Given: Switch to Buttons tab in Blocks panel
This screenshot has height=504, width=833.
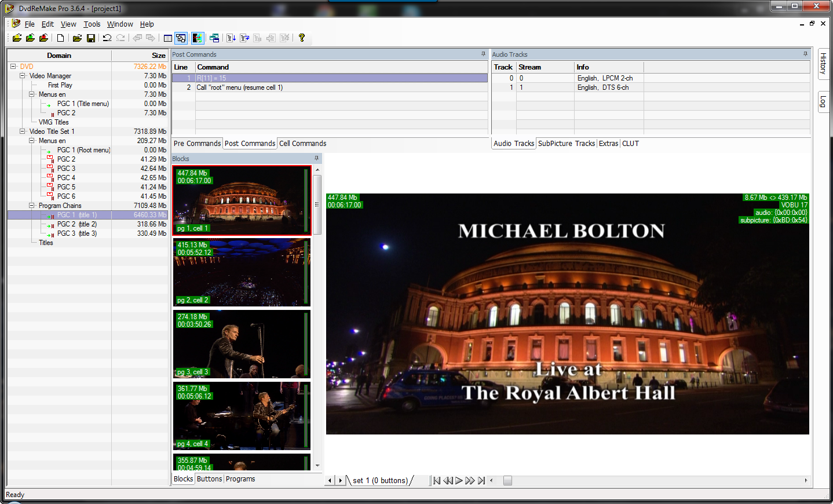Looking at the screenshot, I should [x=209, y=479].
